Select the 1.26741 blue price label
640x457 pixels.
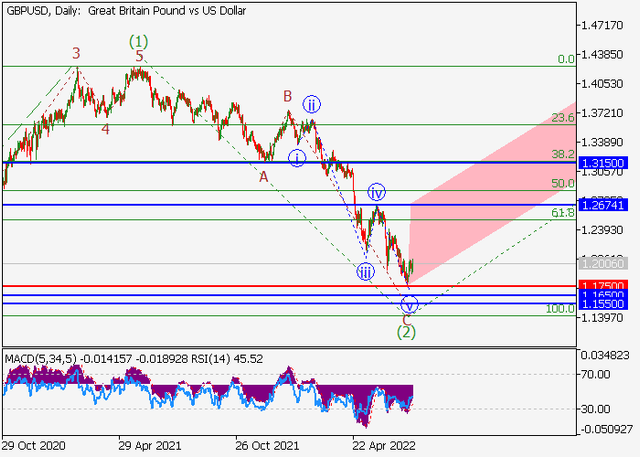tap(602, 205)
